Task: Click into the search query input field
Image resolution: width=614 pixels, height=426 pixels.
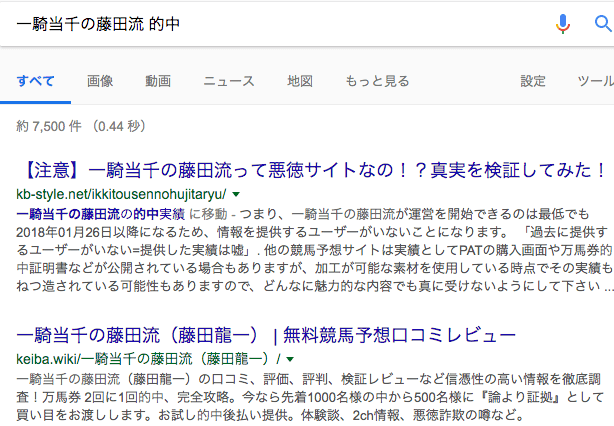Action: coord(274,24)
